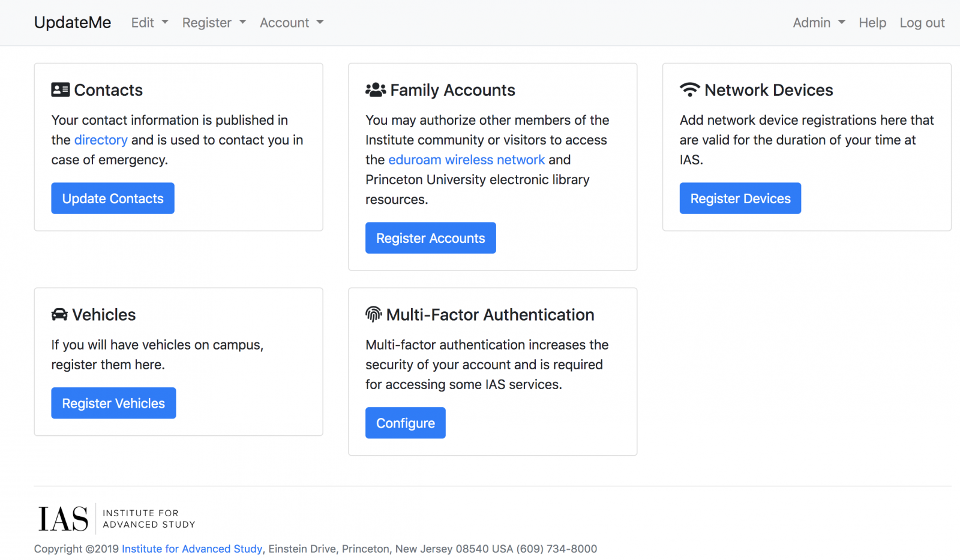Follow the directory link in Contacts
Image resolution: width=960 pixels, height=560 pixels.
coord(101,140)
